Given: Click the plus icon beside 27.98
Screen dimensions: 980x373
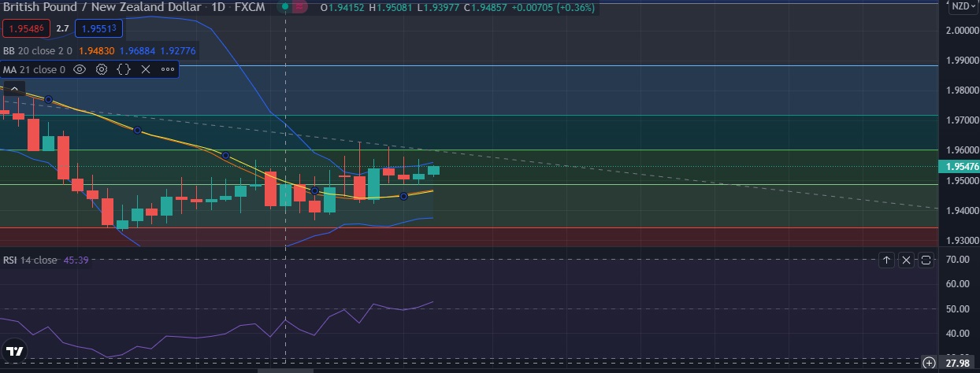Looking at the screenshot, I should [x=929, y=363].
